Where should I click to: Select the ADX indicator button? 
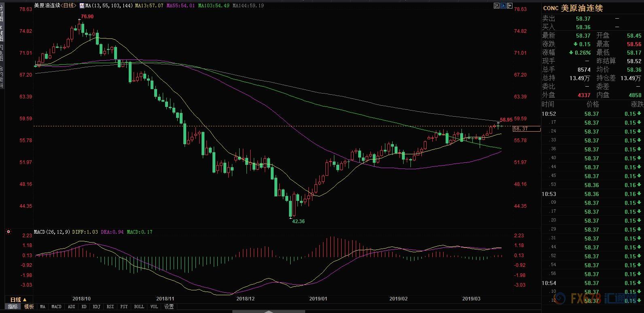pos(72,307)
